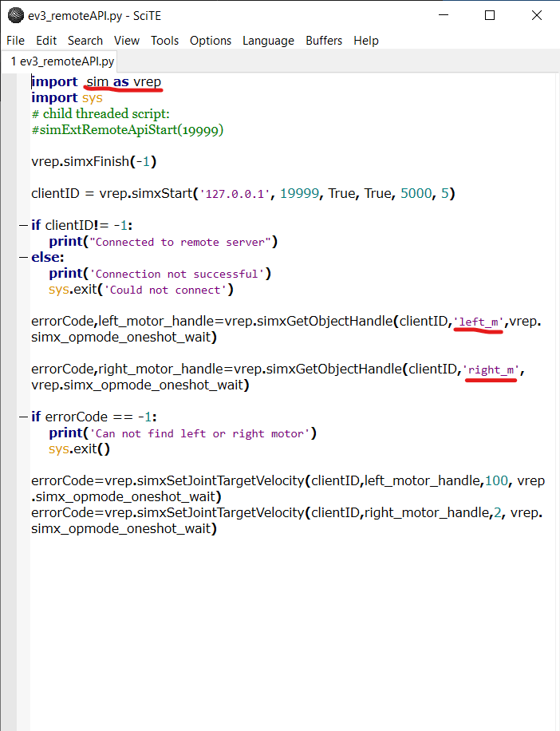This screenshot has width=560, height=731.
Task: Click the 'Can not find left or right motor' string
Action: click(199, 433)
